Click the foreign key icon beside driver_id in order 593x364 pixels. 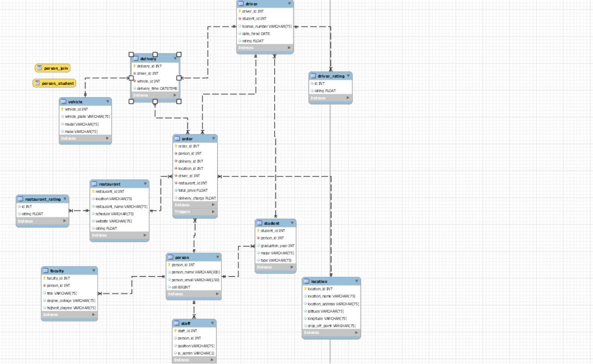click(x=176, y=176)
